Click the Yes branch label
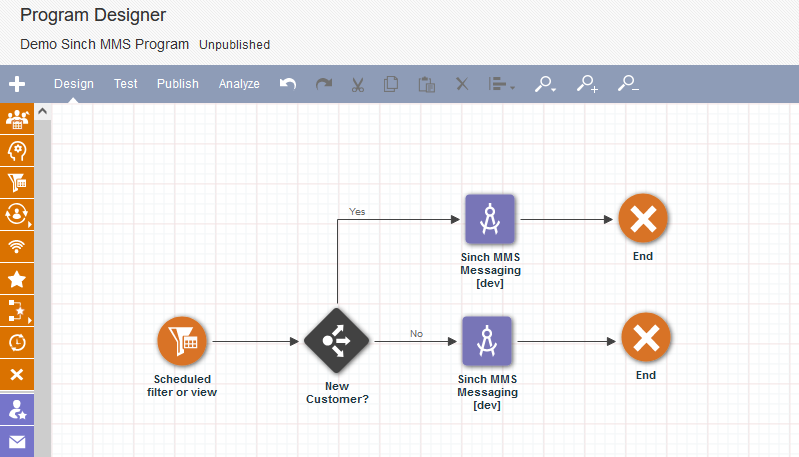799x457 pixels. 357,211
